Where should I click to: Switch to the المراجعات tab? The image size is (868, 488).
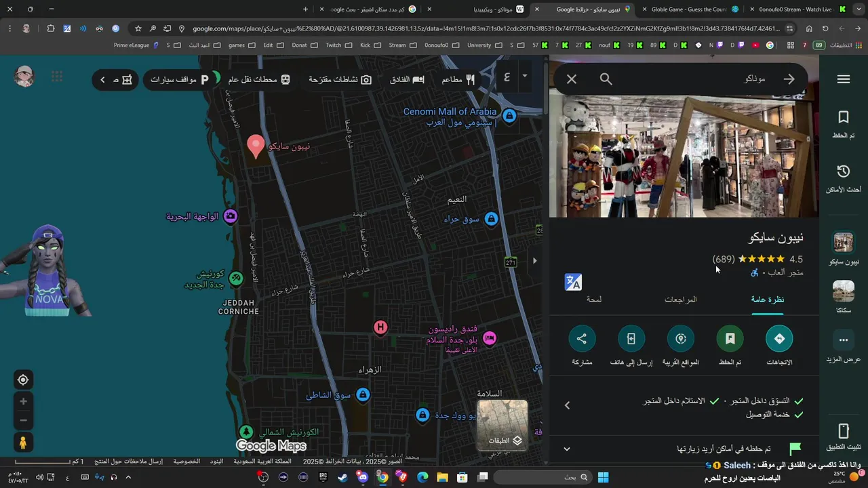click(x=681, y=300)
